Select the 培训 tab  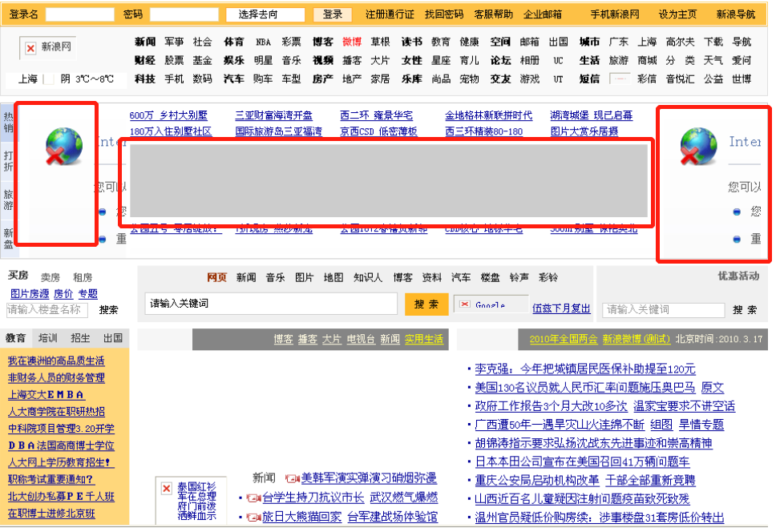pos(48,339)
